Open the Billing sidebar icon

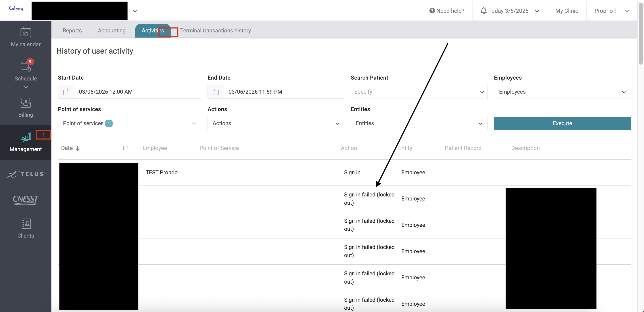pyautogui.click(x=25, y=103)
